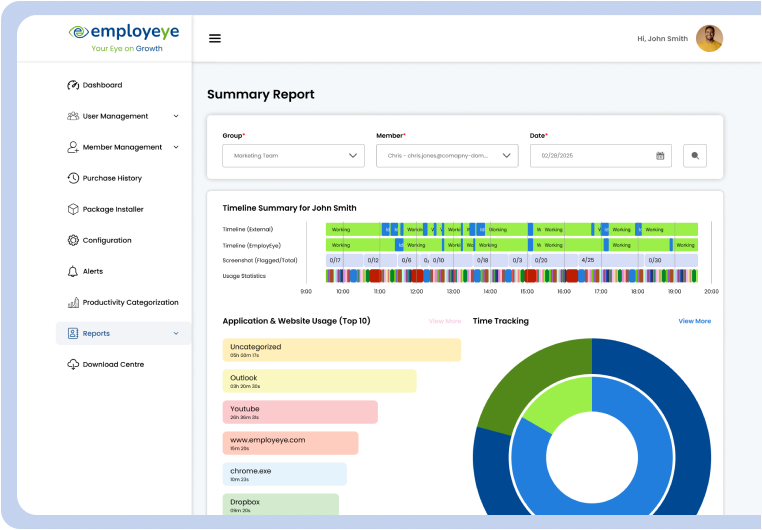The image size is (762, 530).
Task: Select Reports in the sidebar
Action: tap(97, 333)
